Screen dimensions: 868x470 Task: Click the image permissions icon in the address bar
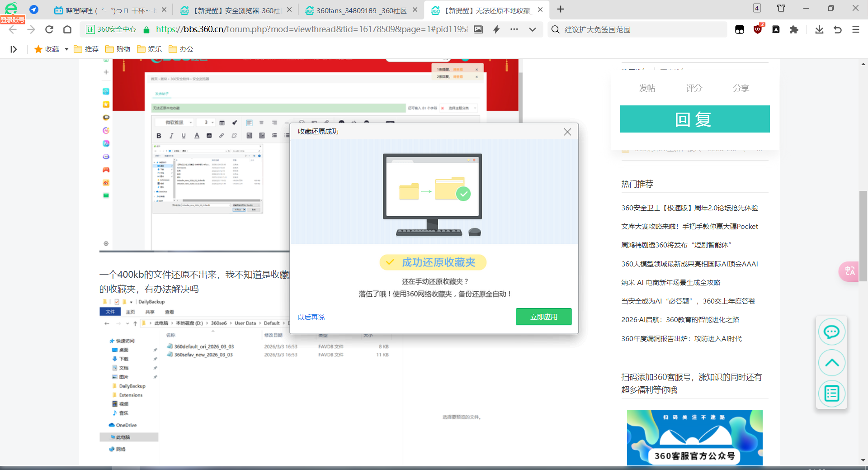[x=479, y=29]
